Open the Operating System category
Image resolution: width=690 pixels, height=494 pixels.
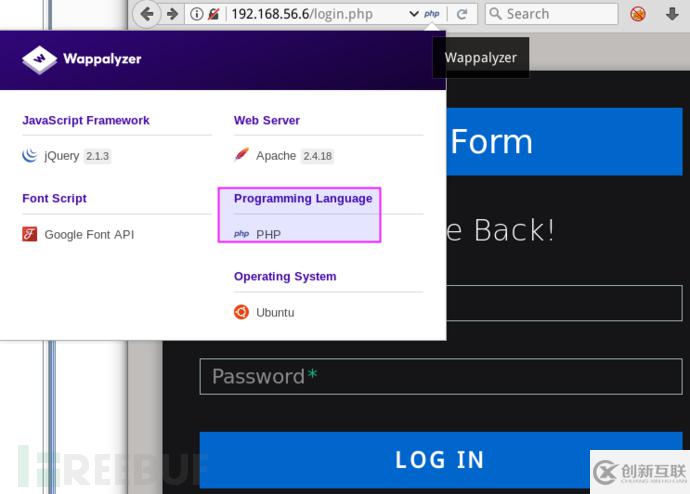click(x=285, y=276)
